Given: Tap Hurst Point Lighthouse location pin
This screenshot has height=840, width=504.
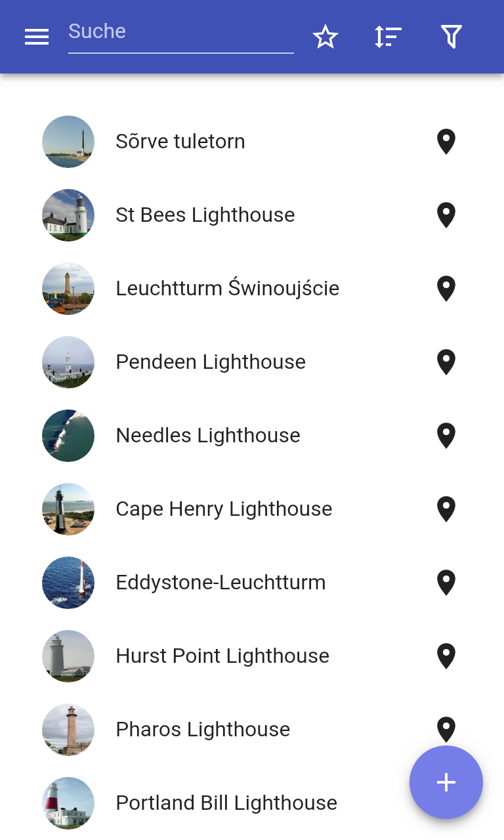Looking at the screenshot, I should (x=446, y=656).
